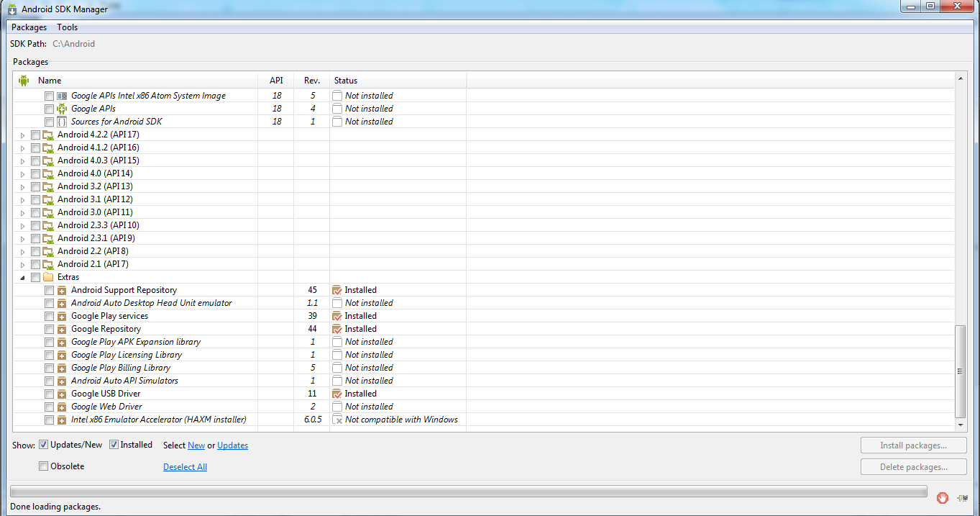Click the SDK Path field showing C:\Android
This screenshot has height=516, width=980.
pyautogui.click(x=74, y=44)
